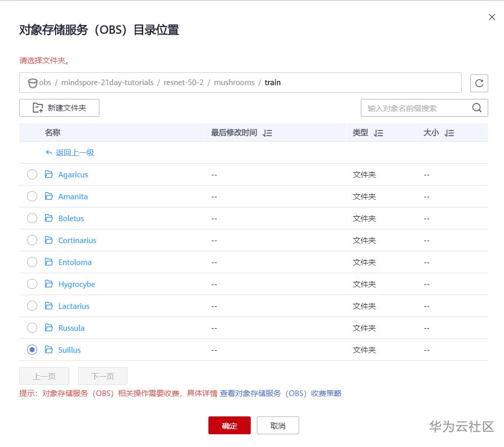The height and width of the screenshot is (447, 504).
Task: Click the sort icon next to 大小 column
Action: coord(449,133)
